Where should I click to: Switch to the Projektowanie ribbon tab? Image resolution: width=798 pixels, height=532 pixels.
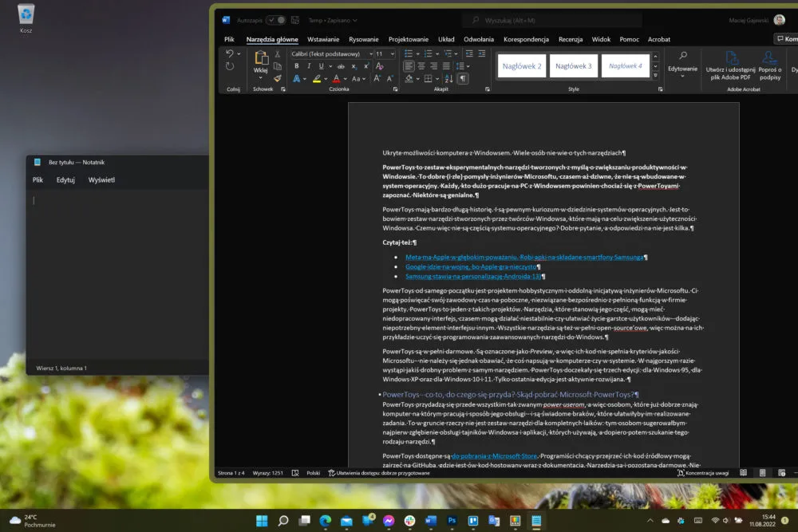click(408, 39)
